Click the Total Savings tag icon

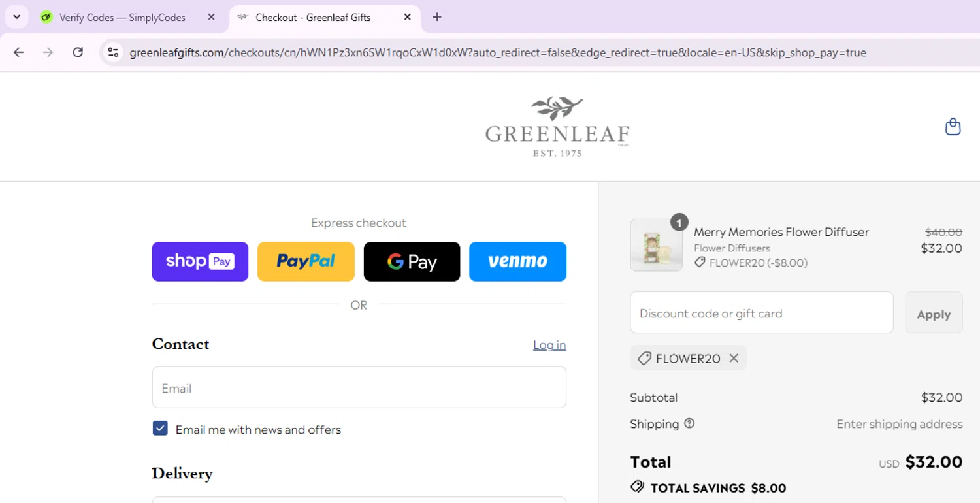637,487
